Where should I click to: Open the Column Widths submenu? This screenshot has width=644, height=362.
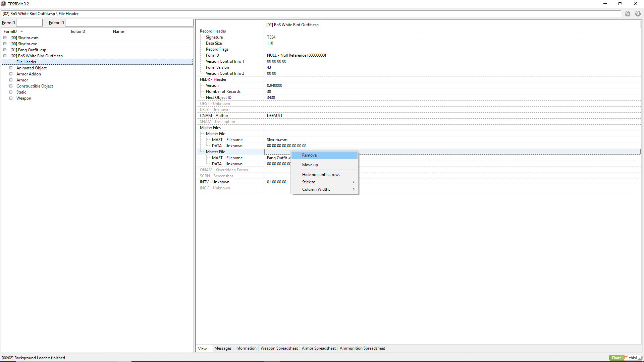tap(324, 189)
